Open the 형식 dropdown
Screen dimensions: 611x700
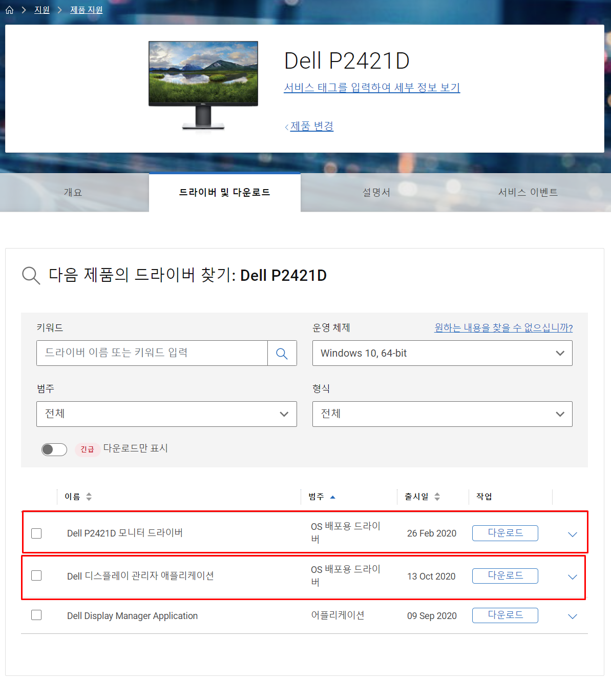pyautogui.click(x=442, y=414)
